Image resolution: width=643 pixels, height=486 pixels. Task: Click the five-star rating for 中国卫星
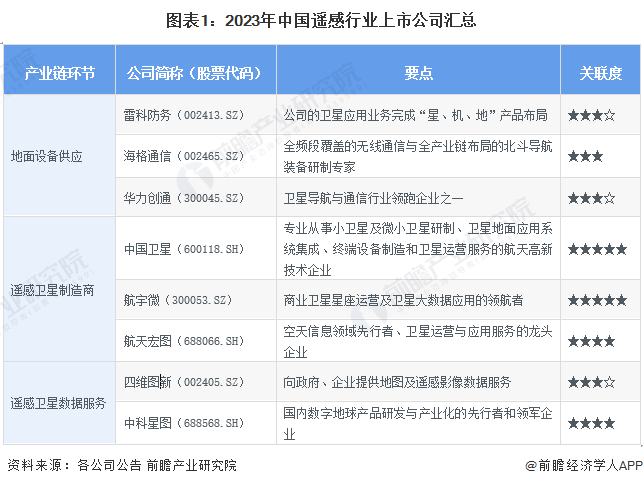pyautogui.click(x=597, y=249)
